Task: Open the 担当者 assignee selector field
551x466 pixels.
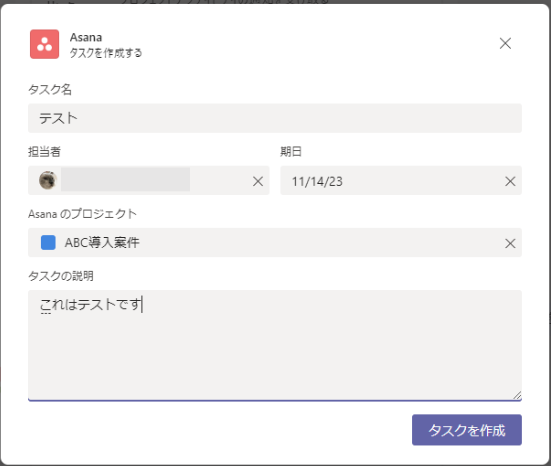Action: click(149, 180)
